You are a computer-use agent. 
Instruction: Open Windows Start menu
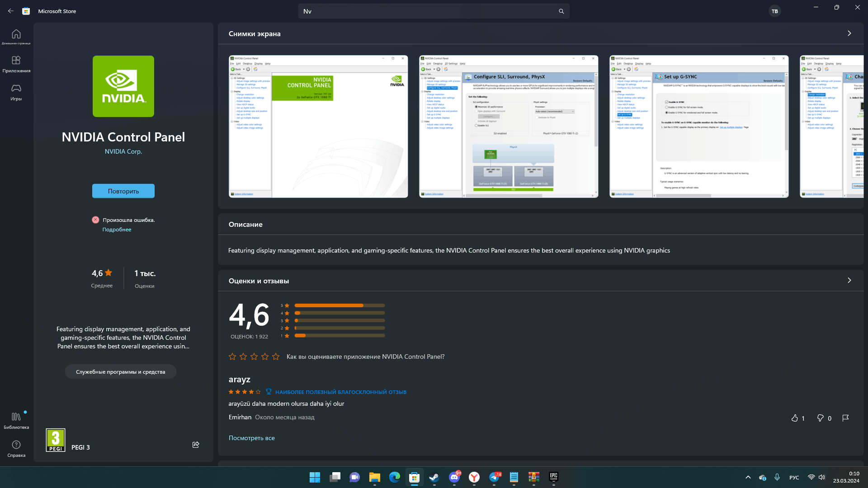coord(315,477)
